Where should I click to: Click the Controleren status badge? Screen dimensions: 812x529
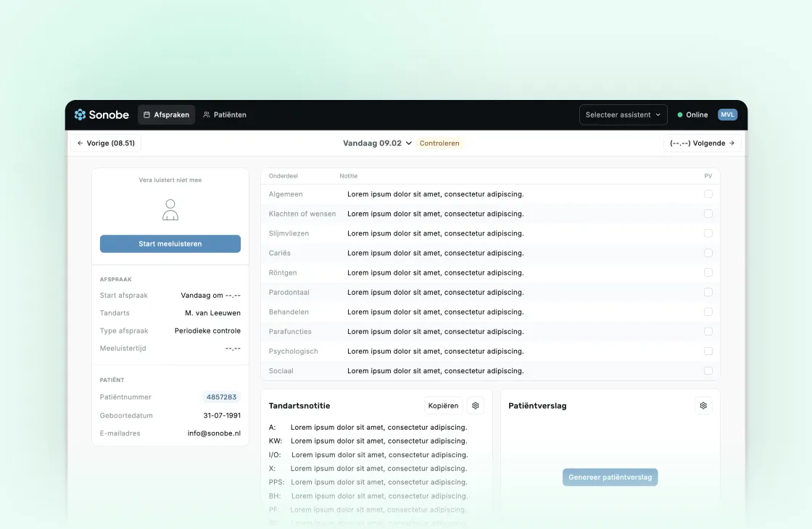[439, 143]
